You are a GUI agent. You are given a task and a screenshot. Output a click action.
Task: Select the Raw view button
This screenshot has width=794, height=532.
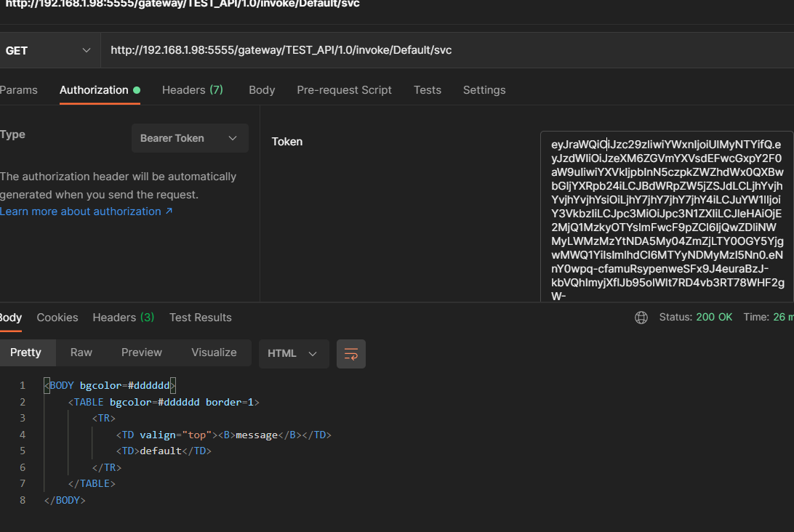pos(81,352)
